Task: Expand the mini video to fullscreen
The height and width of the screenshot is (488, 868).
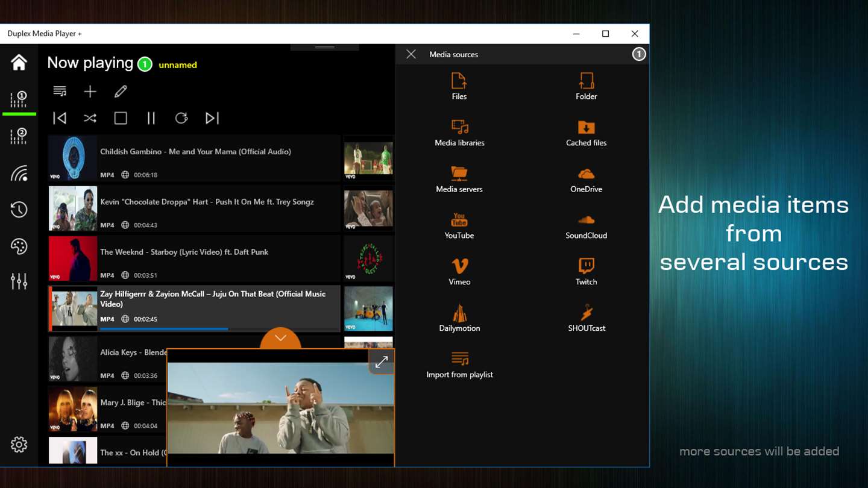Action: coord(382,362)
